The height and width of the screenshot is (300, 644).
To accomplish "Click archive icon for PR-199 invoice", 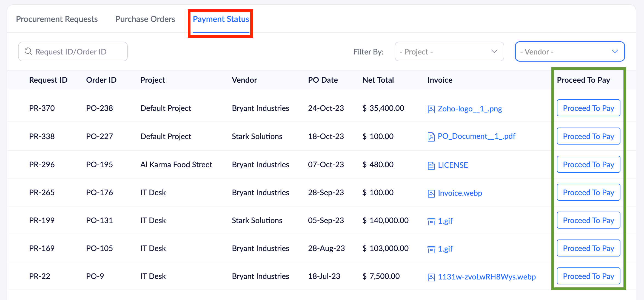I will [x=431, y=221].
